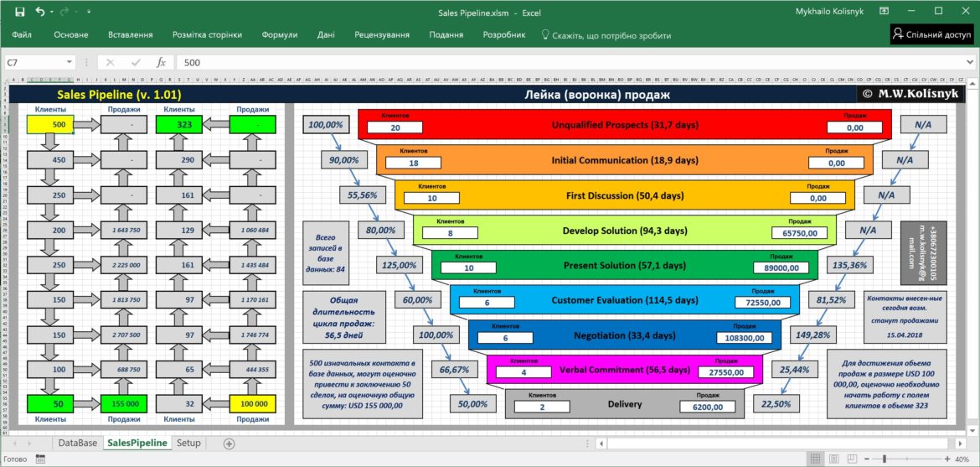980x467 pixels.
Task: Click the 149,28% percentage box
Action: [x=812, y=335]
